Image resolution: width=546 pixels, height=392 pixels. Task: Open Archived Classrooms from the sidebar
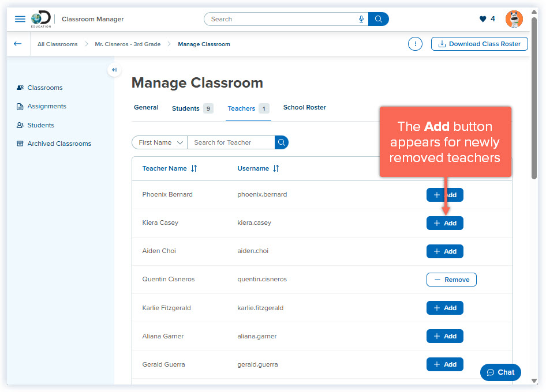(x=58, y=143)
